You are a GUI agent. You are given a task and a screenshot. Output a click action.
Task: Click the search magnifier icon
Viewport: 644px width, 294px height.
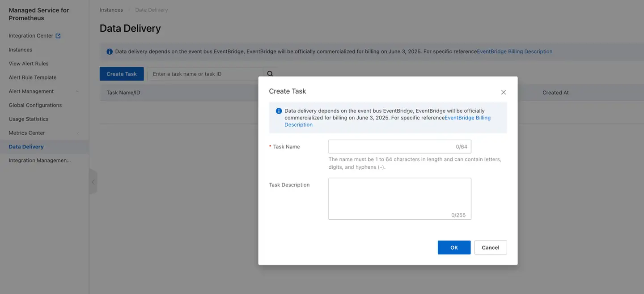coord(270,73)
